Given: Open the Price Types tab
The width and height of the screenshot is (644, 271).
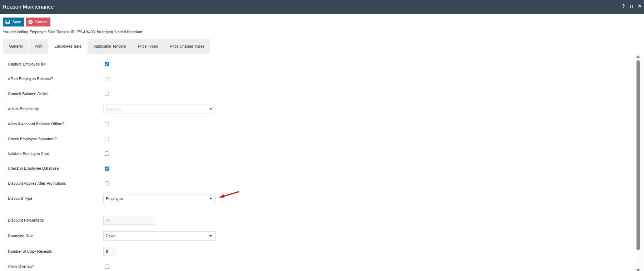Looking at the screenshot, I should click(148, 46).
